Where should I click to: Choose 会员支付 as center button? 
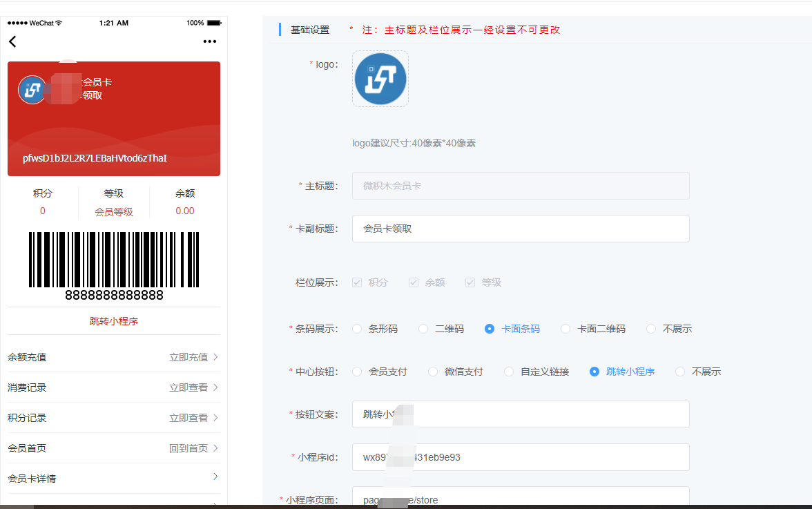click(357, 372)
